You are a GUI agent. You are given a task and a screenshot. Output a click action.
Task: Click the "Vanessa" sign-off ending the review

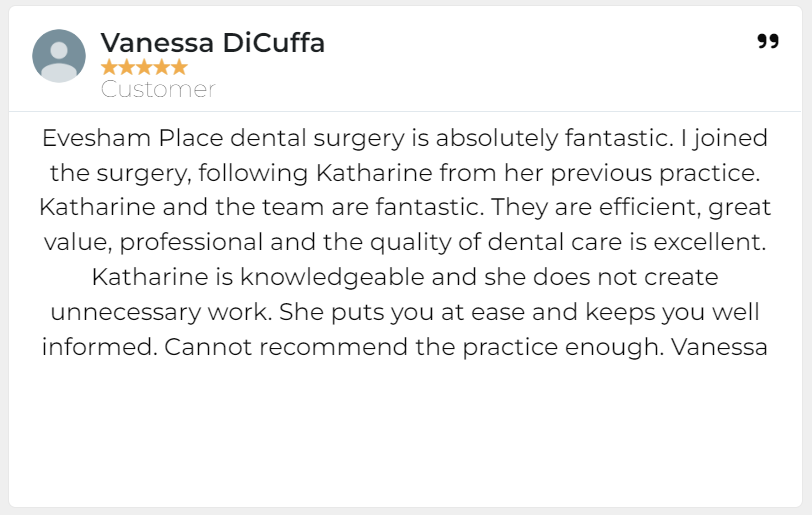(720, 347)
